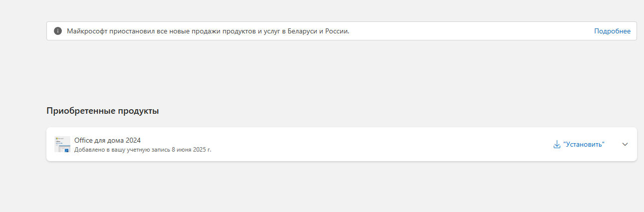Click the download arrow icon beside Установить
This screenshot has height=212, width=644.
557,144
